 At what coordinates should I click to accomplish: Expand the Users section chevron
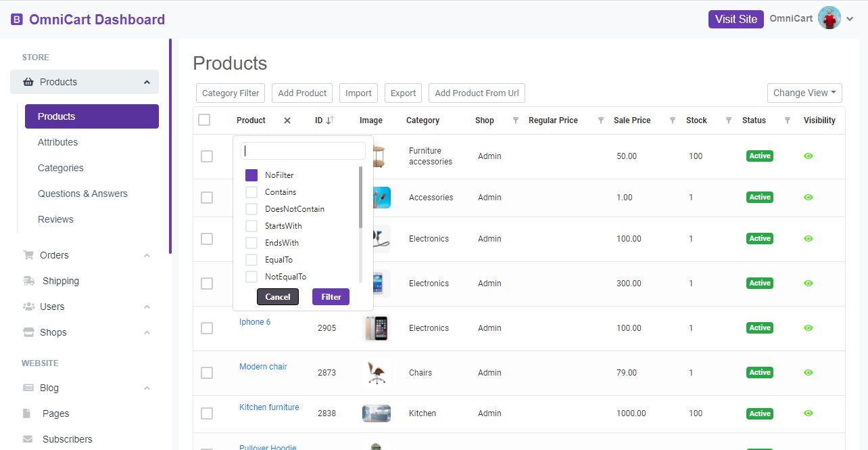(x=147, y=307)
